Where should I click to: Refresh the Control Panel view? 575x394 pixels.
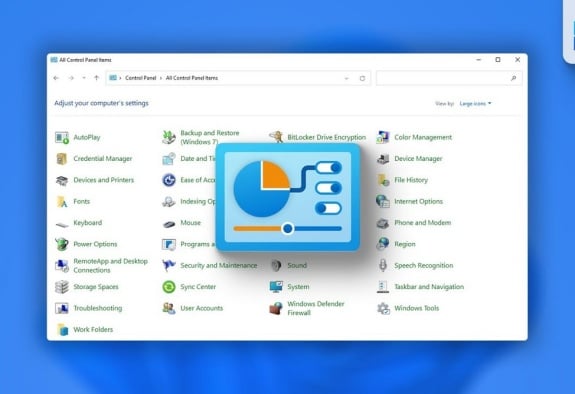point(362,78)
